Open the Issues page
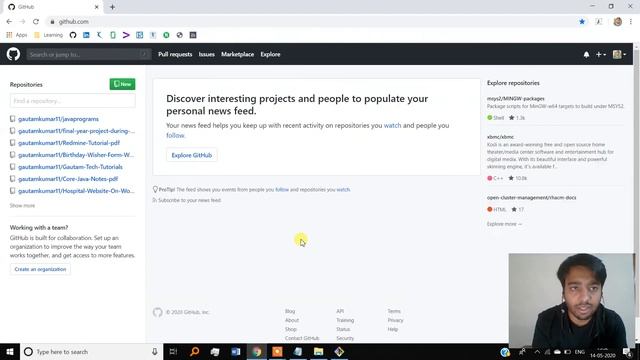640x360 pixels. (207, 54)
